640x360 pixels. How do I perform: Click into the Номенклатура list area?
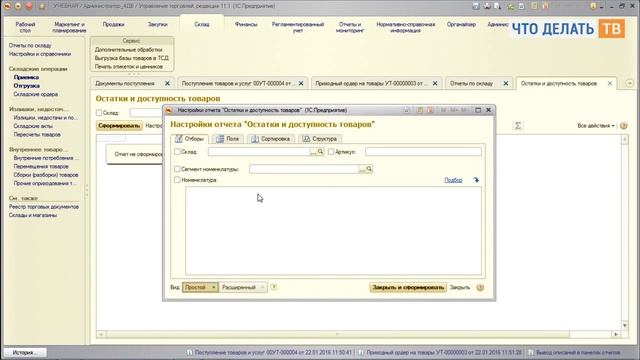(x=333, y=231)
